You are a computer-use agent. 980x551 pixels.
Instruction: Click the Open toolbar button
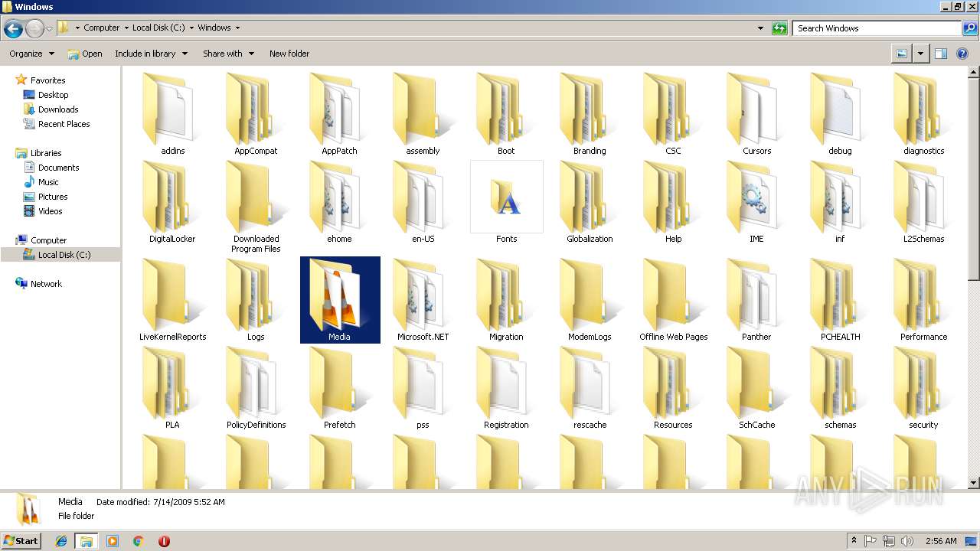coord(85,54)
